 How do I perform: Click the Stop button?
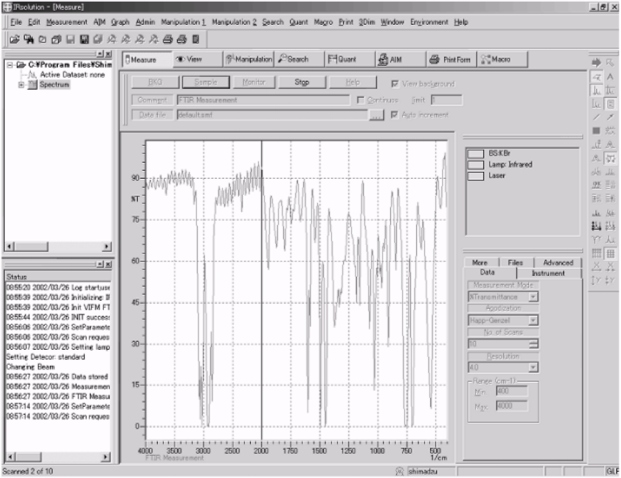(302, 82)
